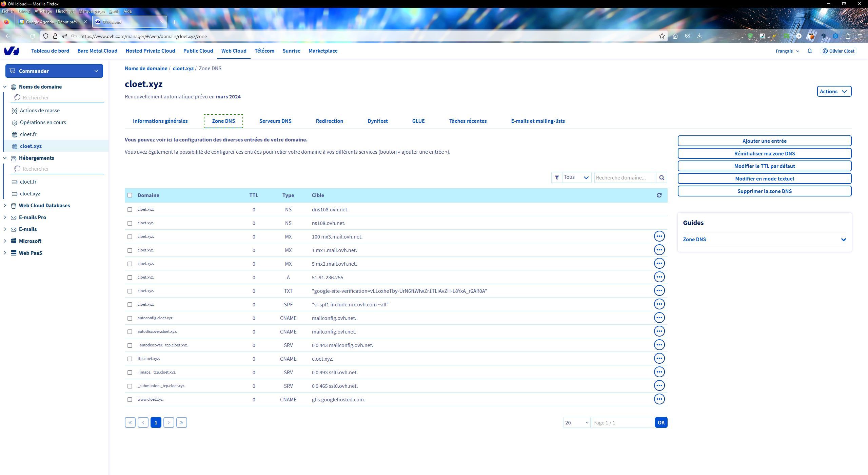868x475 pixels.
Task: Select the A record 51.91.236.255 checkbox
Action: (x=130, y=277)
